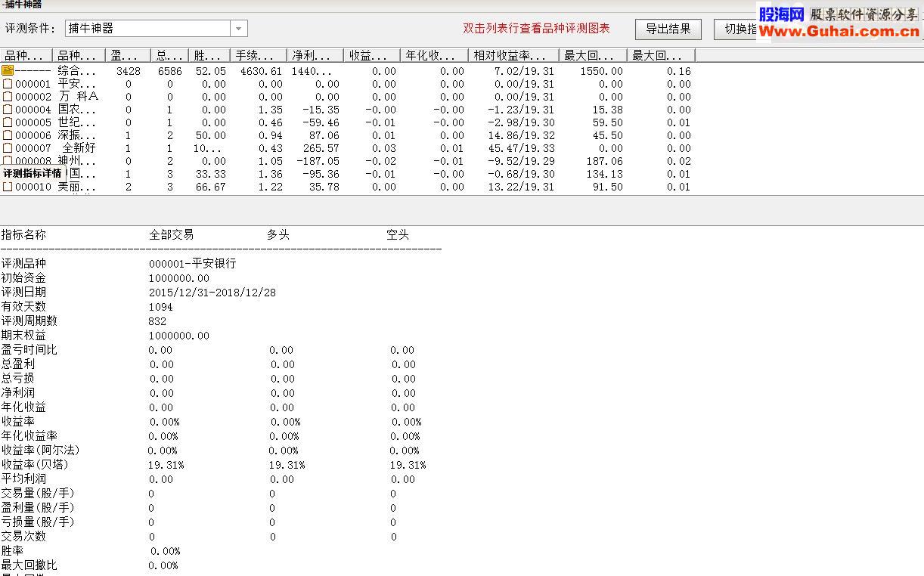
Task: Sort by the 盈... column header
Action: (128, 55)
